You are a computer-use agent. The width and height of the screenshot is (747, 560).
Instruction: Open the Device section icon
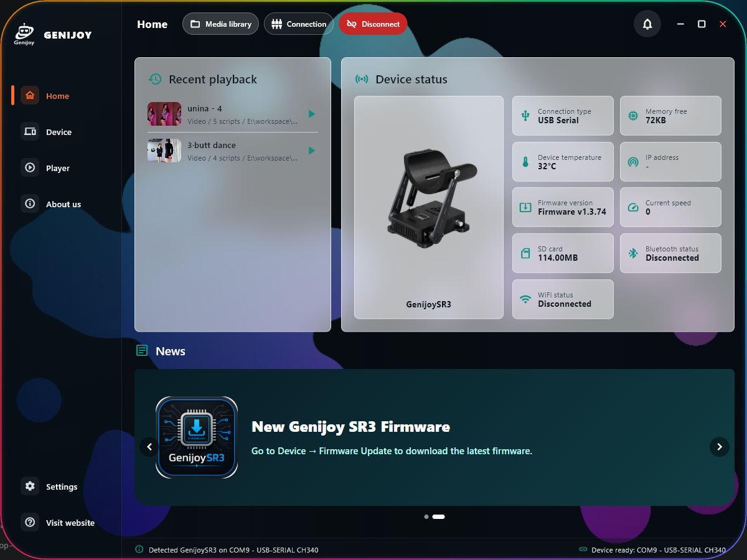30,132
